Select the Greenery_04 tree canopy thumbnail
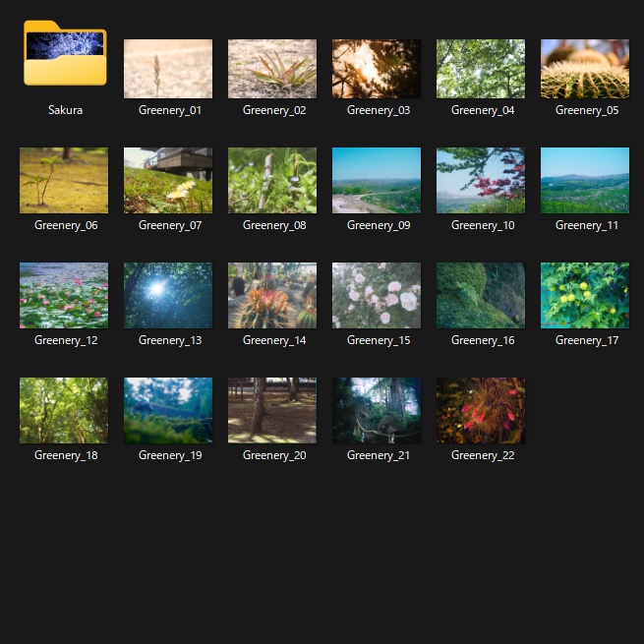 (481, 69)
